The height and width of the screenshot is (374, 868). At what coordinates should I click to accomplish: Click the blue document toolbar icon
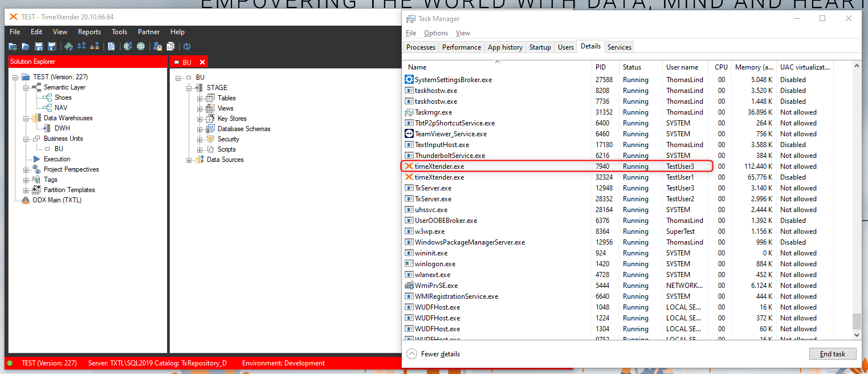tap(112, 47)
